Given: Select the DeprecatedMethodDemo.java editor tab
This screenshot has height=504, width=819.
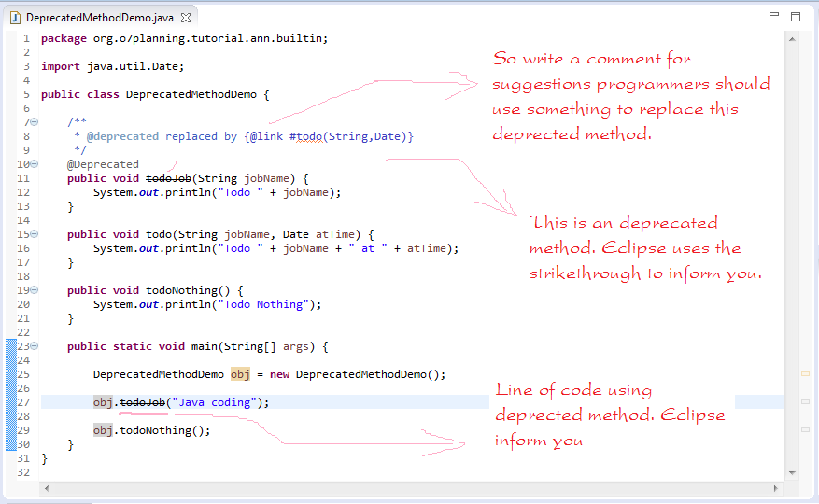Looking at the screenshot, I should pos(100,18).
